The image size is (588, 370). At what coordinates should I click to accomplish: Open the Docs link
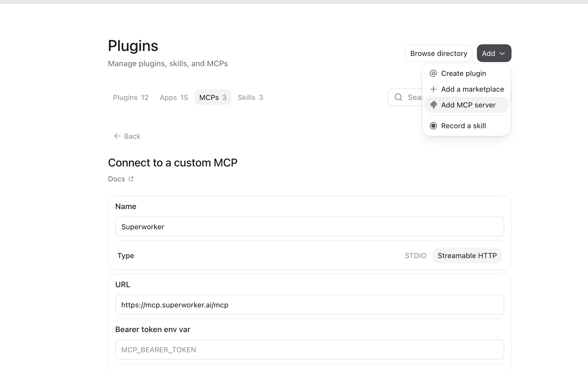pyautogui.click(x=121, y=179)
